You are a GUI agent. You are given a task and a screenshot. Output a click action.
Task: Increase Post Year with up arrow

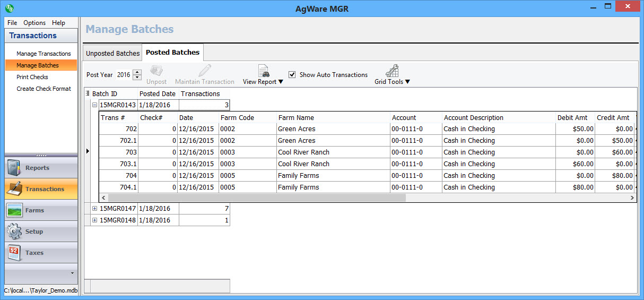tap(137, 72)
